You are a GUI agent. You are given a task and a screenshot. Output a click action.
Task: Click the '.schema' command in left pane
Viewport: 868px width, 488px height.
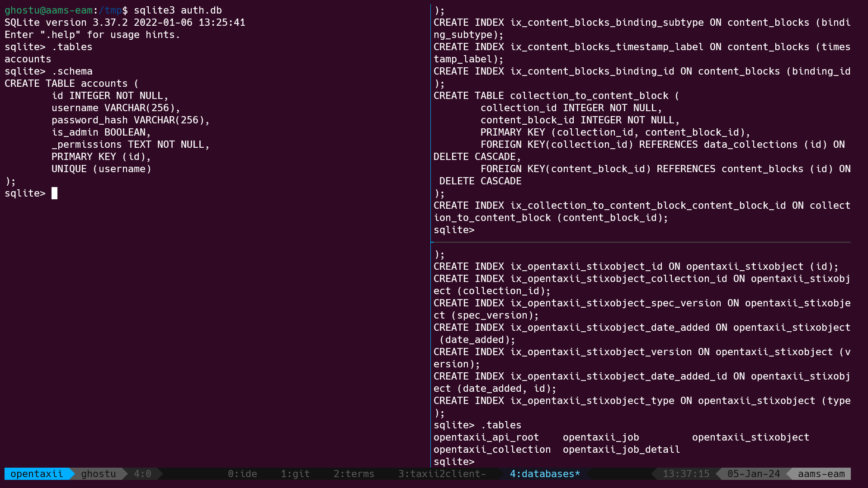[72, 71]
